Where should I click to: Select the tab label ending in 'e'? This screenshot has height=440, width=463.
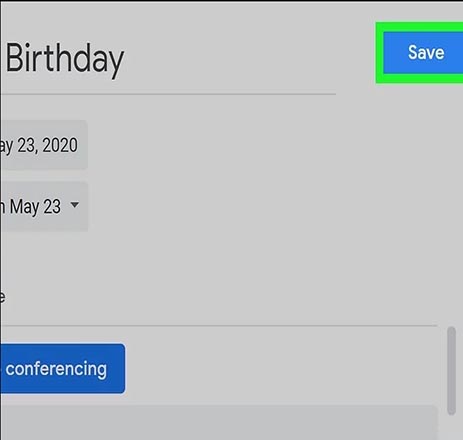click(x=2, y=296)
